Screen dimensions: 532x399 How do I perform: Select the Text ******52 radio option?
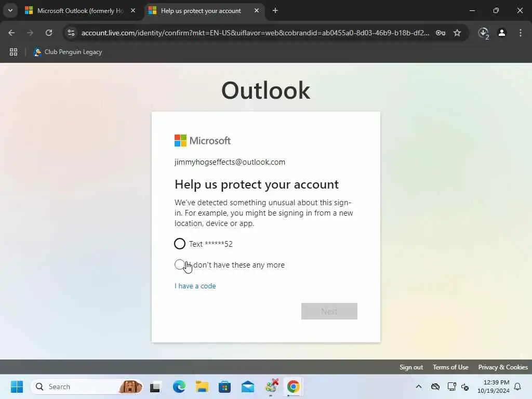(179, 244)
